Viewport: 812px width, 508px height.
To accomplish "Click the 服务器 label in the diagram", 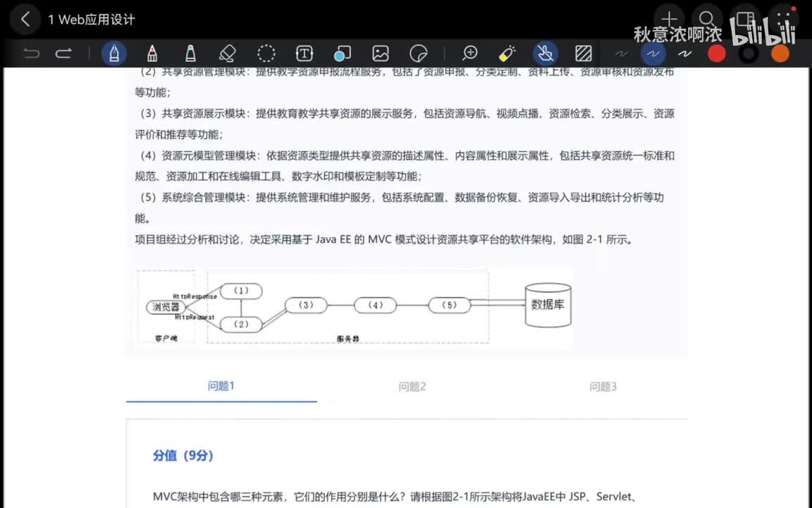I will click(348, 339).
